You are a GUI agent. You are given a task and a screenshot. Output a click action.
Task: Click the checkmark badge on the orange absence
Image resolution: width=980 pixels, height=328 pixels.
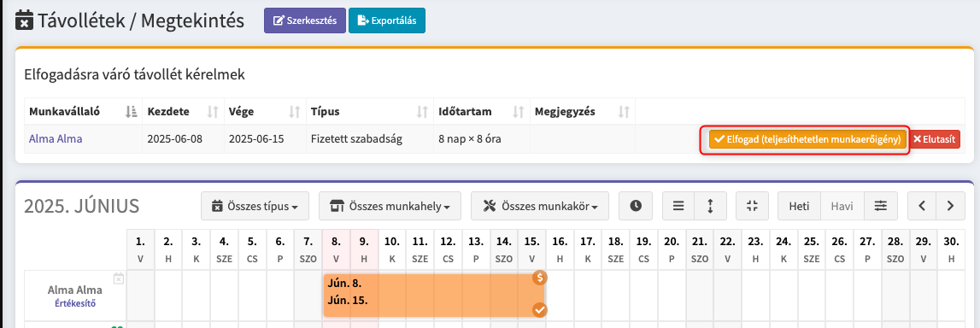[541, 309]
